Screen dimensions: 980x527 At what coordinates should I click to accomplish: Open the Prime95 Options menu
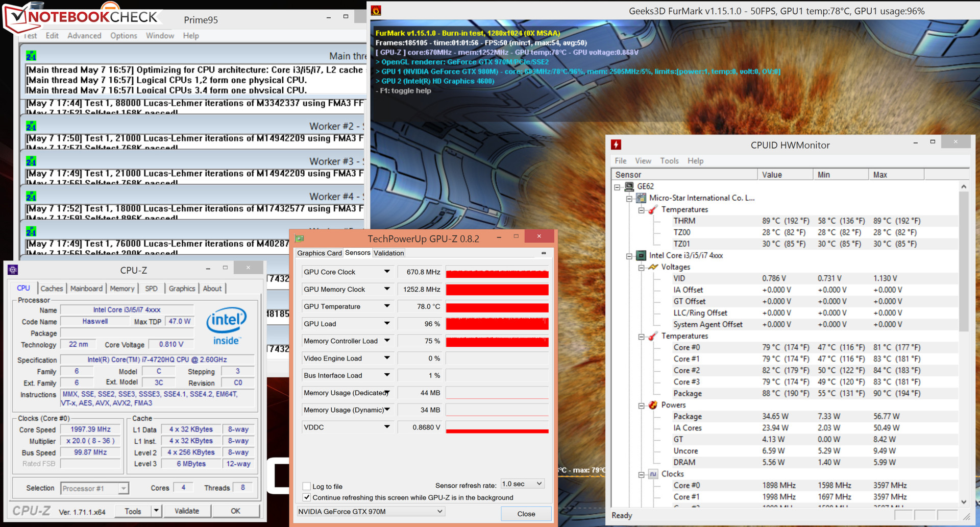[124, 36]
